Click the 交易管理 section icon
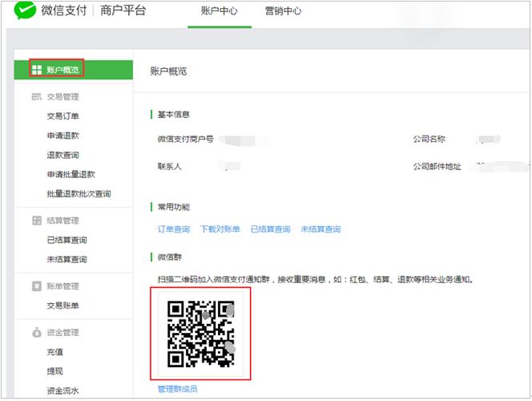This screenshot has width=532, height=401. (36, 97)
